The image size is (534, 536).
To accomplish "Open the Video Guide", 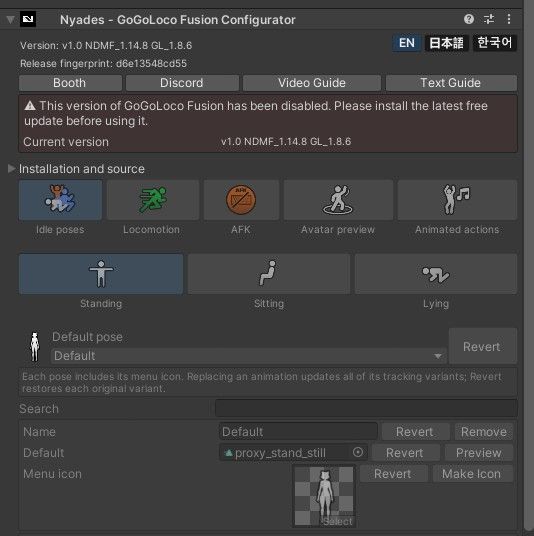I will coord(311,83).
